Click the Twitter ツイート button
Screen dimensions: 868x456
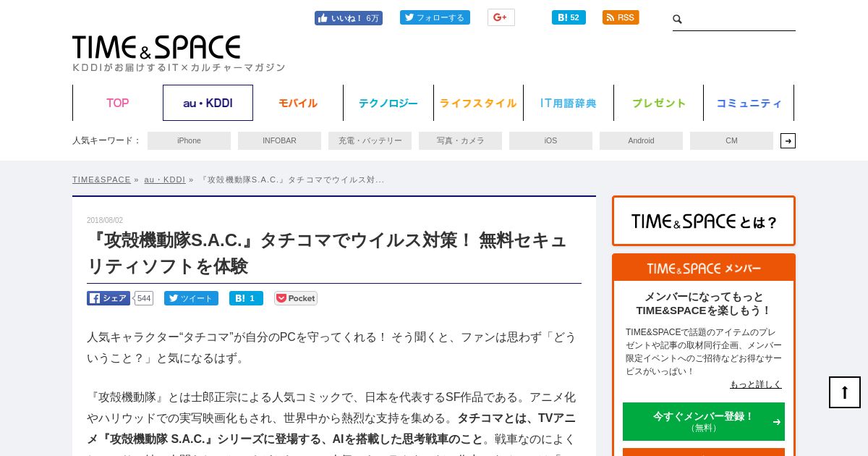pyautogui.click(x=191, y=298)
